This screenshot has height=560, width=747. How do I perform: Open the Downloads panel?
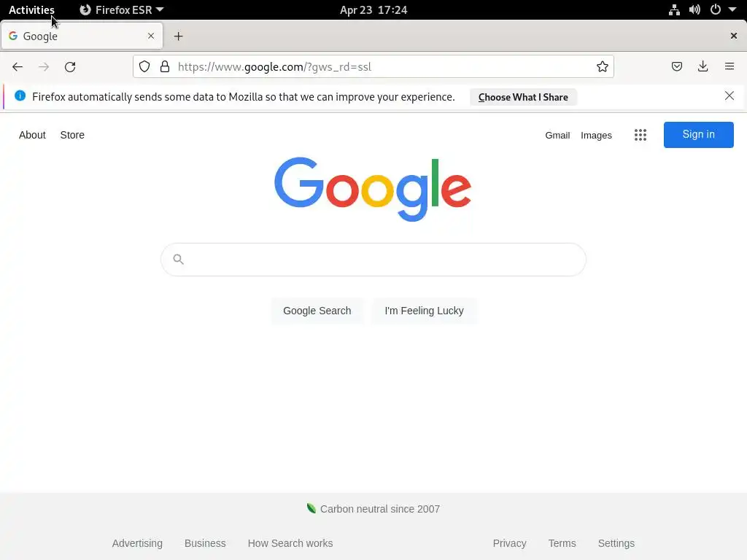point(703,66)
